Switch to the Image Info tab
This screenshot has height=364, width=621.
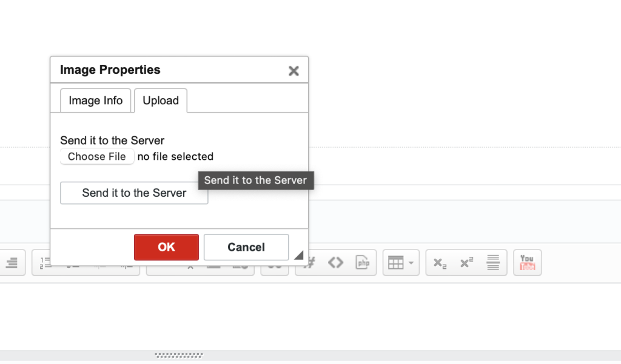coord(96,101)
